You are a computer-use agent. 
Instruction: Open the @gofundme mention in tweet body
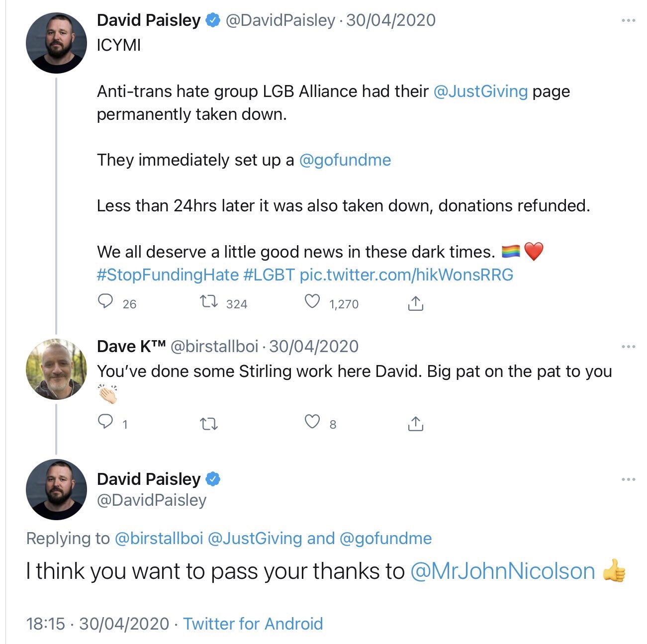pos(345,160)
